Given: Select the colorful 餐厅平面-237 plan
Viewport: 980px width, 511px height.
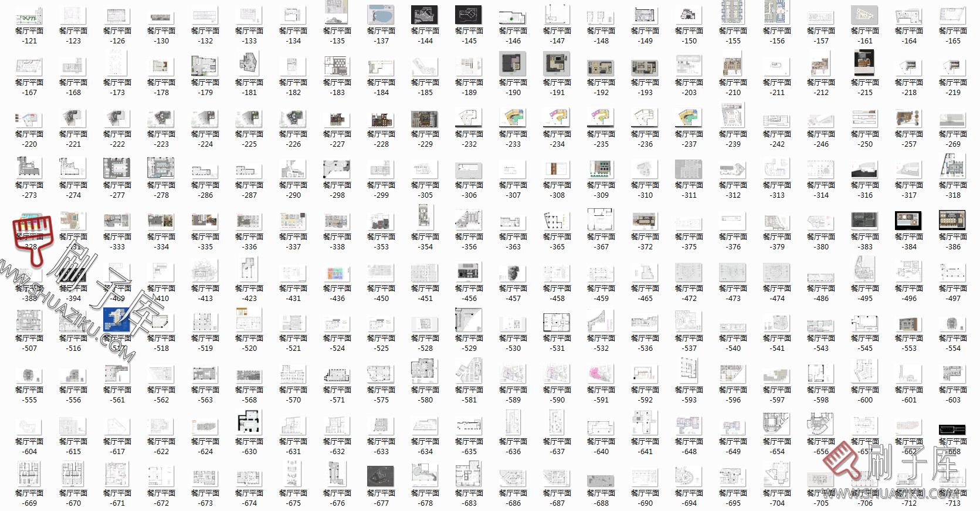Looking at the screenshot, I should [689, 118].
